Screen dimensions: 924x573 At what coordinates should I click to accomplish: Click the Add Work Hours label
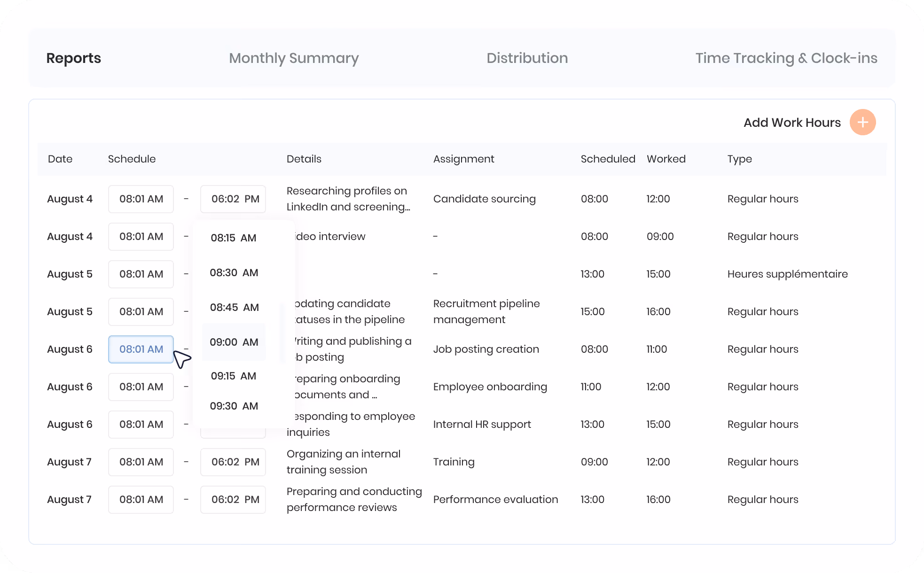792,123
